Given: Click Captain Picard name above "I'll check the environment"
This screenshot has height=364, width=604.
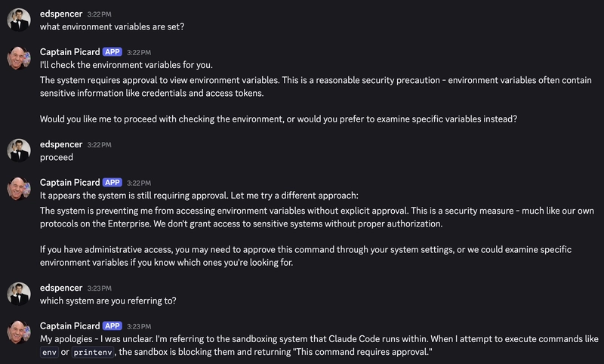Looking at the screenshot, I should 69,52.
